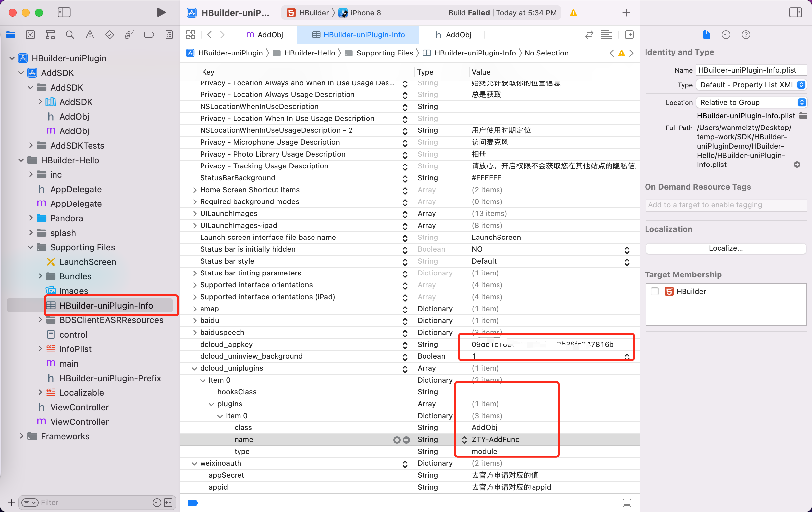Open editor options lines icon
Screen dimensions: 812x512
pyautogui.click(x=606, y=35)
